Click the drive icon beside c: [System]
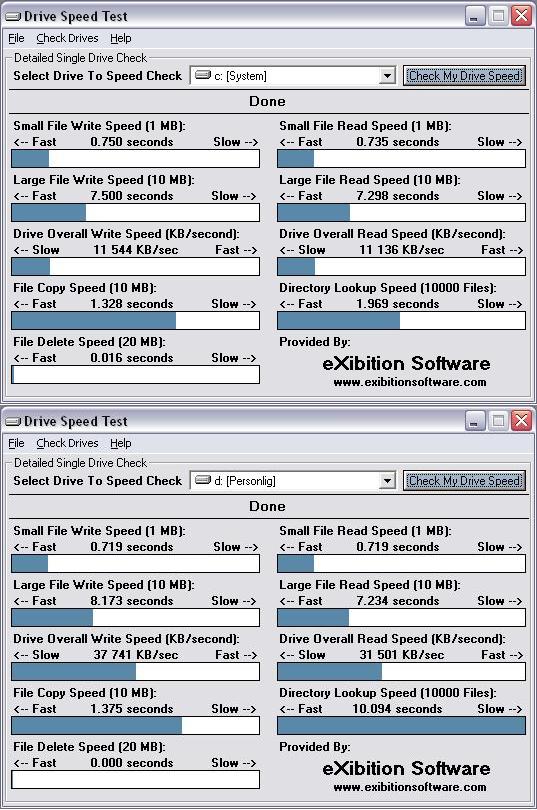Screen dimensions: 537x810 coord(203,75)
